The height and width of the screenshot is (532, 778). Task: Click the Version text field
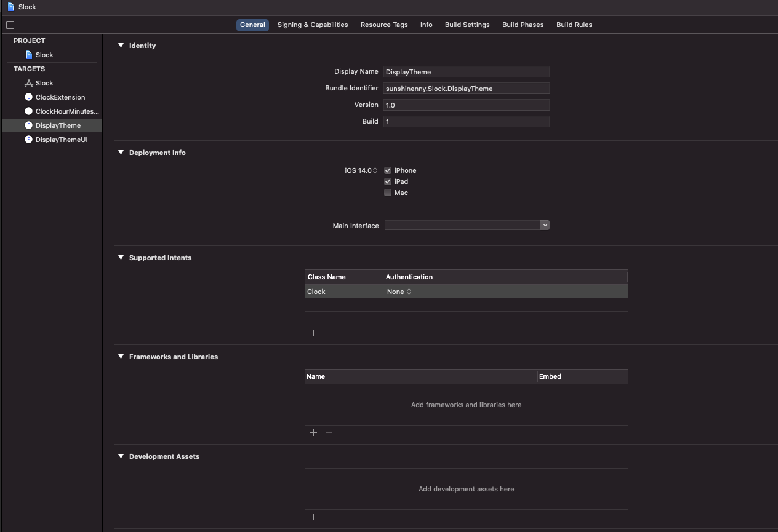pyautogui.click(x=466, y=105)
